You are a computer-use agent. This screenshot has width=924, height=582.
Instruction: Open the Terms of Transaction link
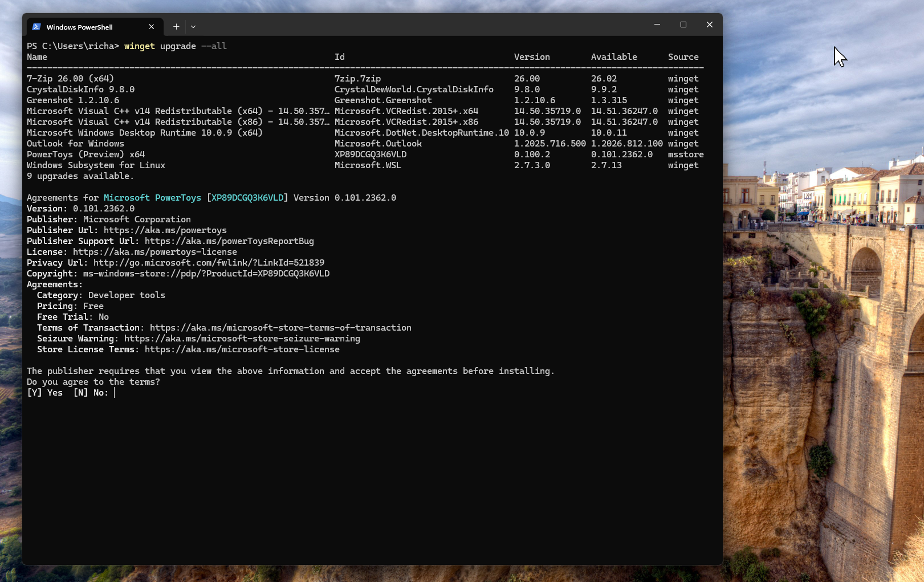[280, 328]
